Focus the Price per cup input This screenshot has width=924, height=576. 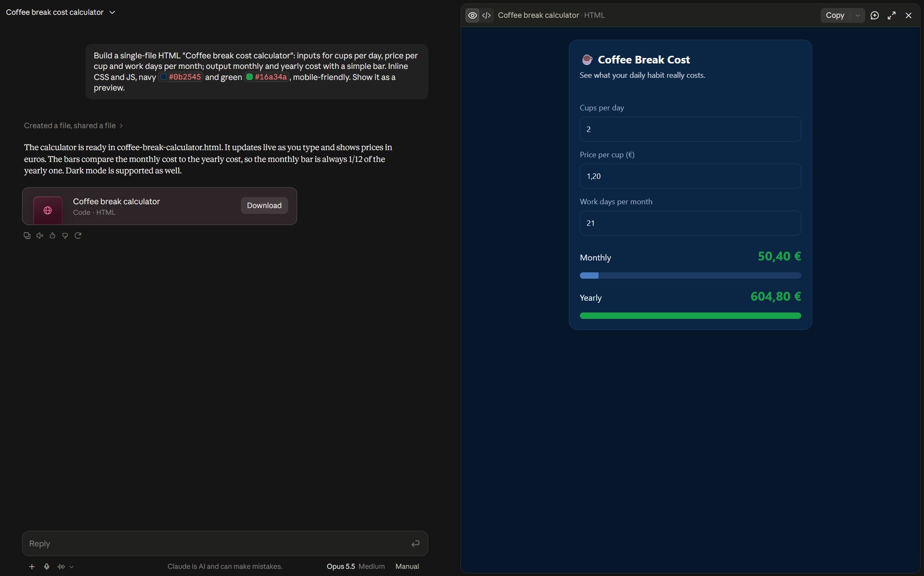tap(690, 176)
